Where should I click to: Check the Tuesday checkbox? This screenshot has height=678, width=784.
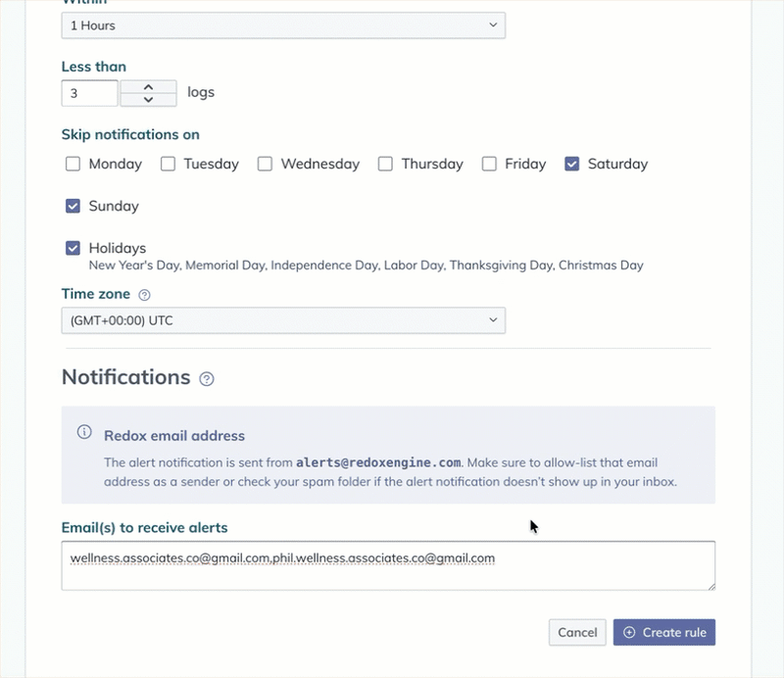coord(168,164)
